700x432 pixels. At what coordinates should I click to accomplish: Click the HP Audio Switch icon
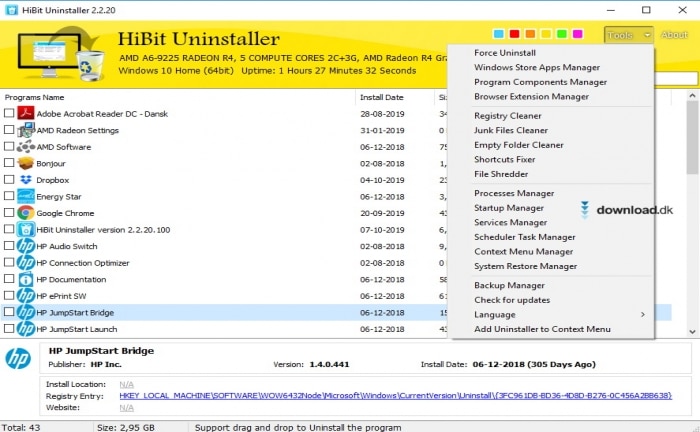[26, 246]
